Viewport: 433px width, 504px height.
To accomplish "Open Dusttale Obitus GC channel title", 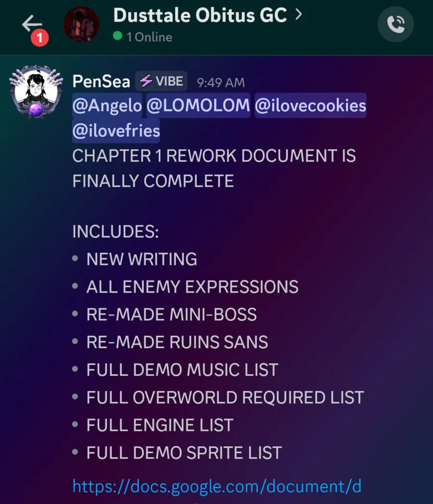I will coord(200,15).
